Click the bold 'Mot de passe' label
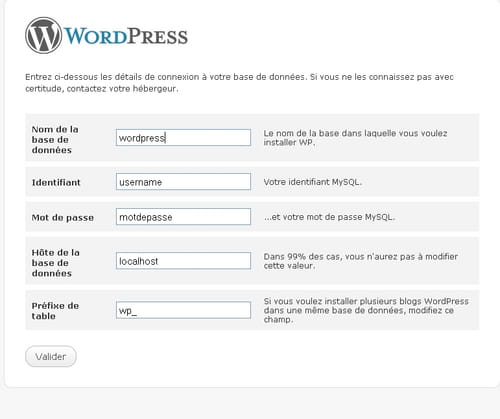Viewport: 500px width, 419px height. [x=63, y=218]
